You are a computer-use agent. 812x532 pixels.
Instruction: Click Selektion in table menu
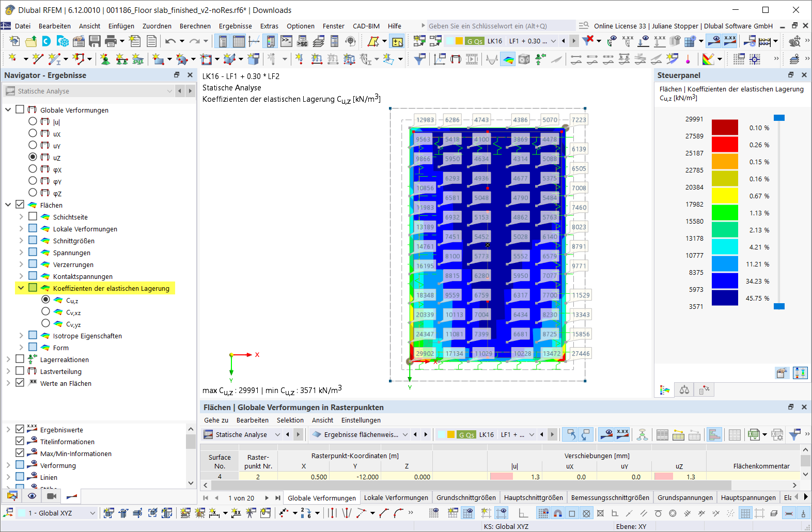pos(290,420)
